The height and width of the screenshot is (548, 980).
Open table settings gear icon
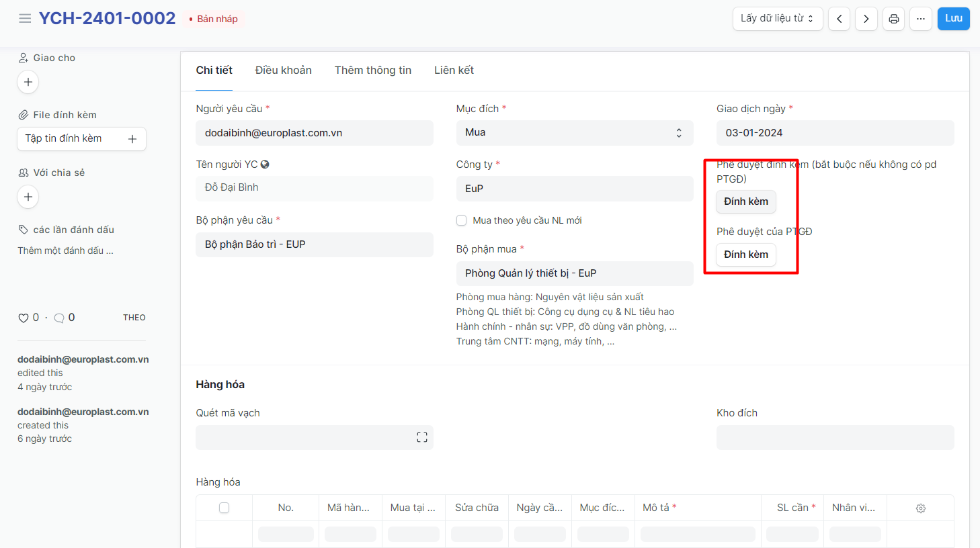[x=921, y=508]
